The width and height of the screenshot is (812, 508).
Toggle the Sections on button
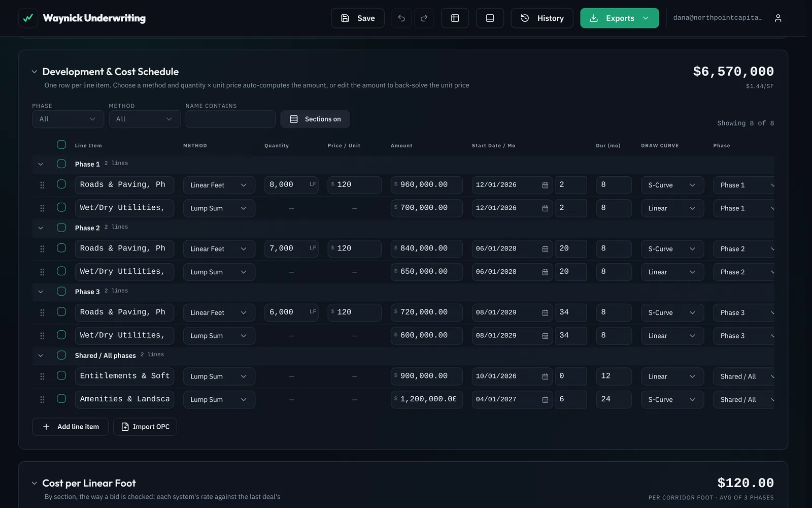(x=315, y=119)
